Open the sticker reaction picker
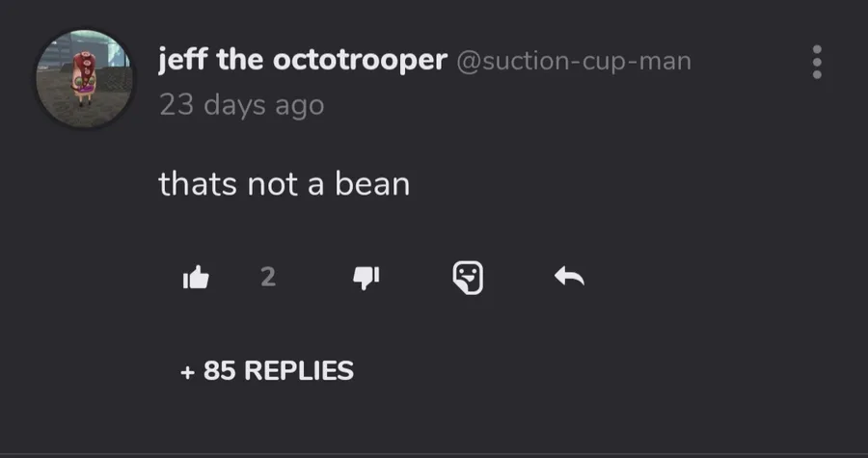 [x=468, y=279]
